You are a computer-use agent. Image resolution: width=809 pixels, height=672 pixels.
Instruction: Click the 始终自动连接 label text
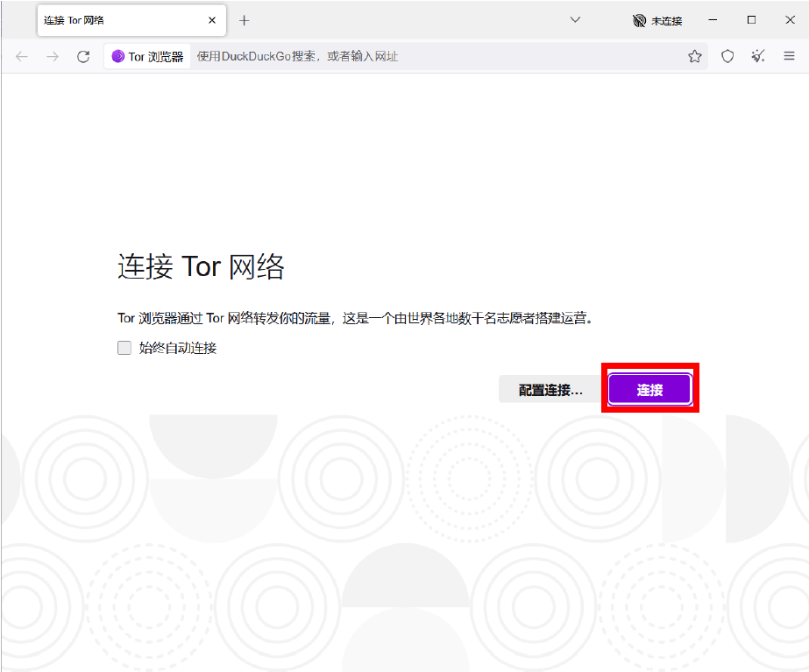(x=177, y=348)
